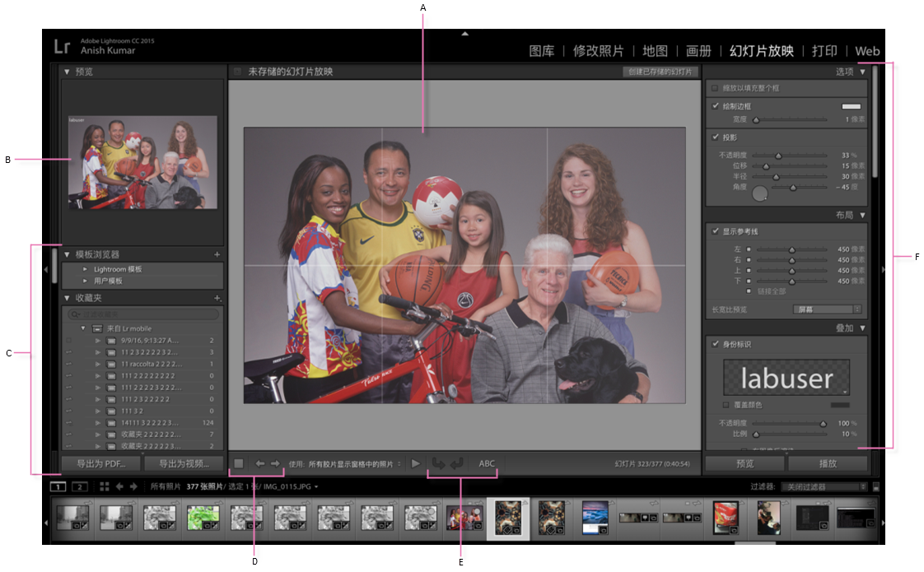Click filmstrip back navigation arrow
The height and width of the screenshot is (572, 924).
coord(119,486)
